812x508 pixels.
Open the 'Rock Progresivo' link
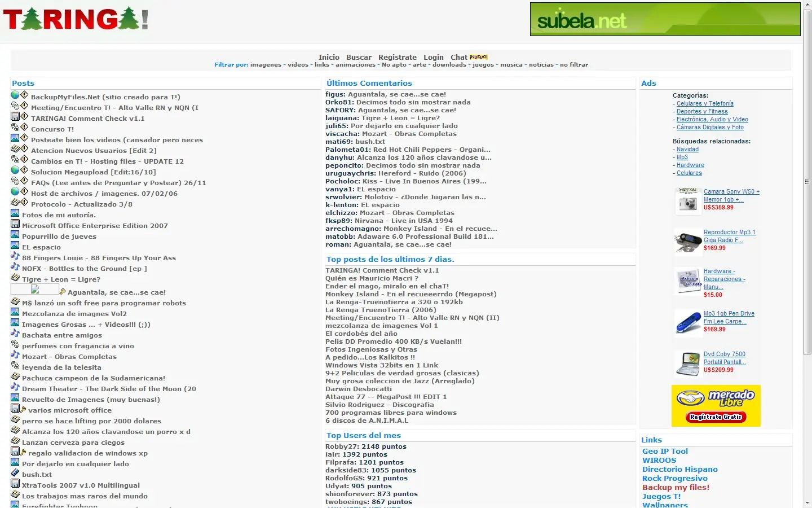(x=675, y=479)
